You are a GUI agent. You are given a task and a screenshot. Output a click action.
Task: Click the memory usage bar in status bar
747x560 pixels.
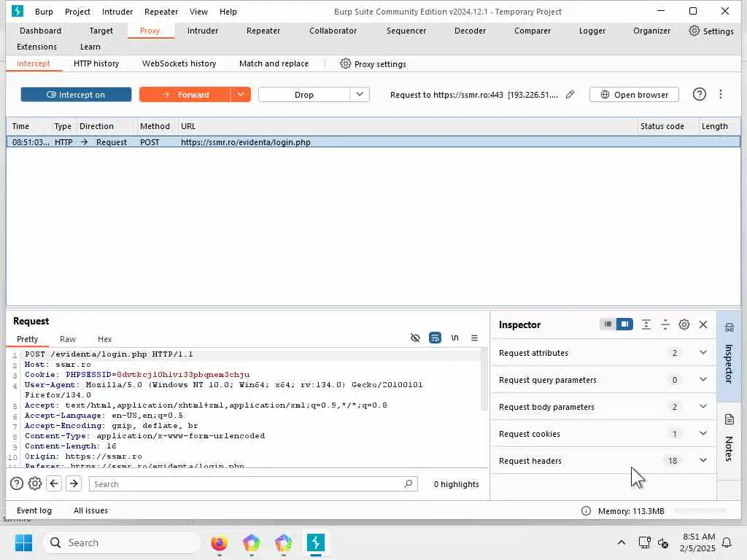[700, 511]
